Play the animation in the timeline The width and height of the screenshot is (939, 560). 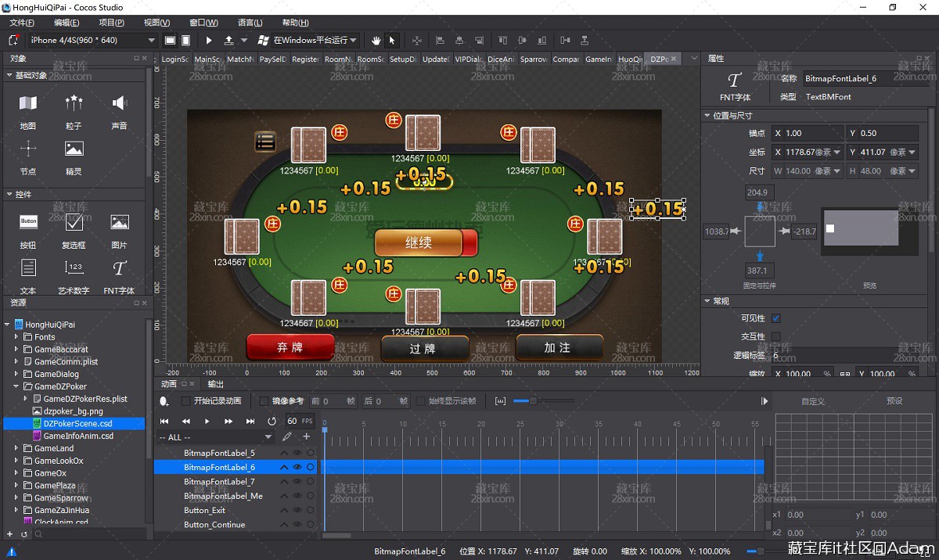pos(207,422)
